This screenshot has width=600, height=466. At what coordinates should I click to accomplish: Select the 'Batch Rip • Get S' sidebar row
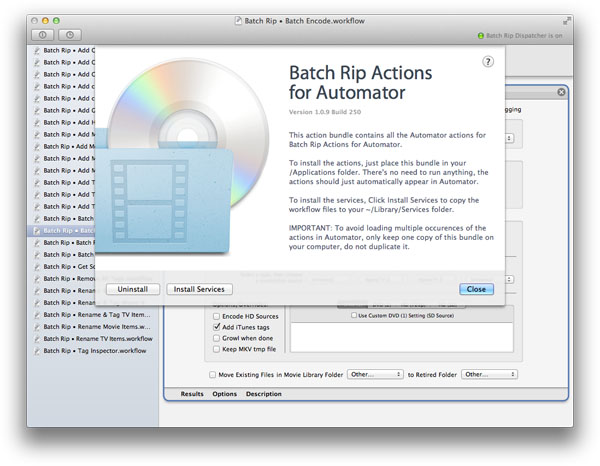coord(61,267)
